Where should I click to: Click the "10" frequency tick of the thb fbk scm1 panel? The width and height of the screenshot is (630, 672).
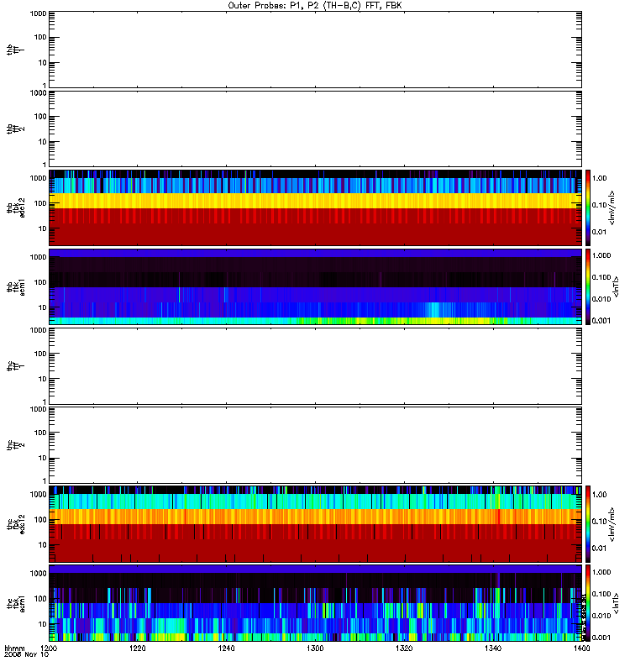42,307
